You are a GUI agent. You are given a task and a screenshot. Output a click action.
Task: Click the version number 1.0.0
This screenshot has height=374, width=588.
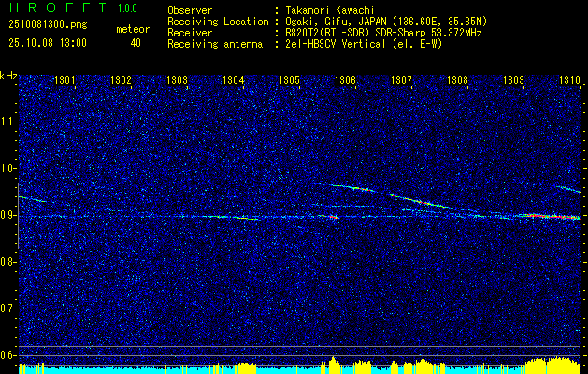[x=127, y=7]
